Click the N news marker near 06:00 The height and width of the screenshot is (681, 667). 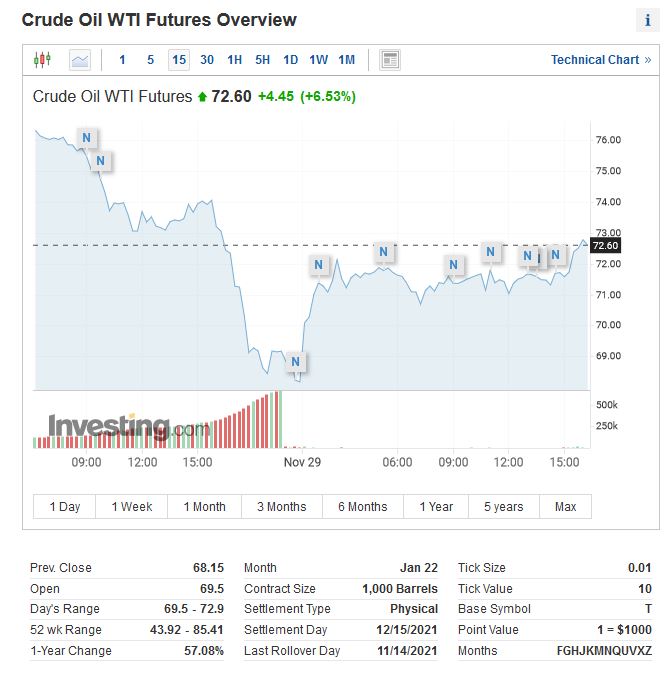[x=383, y=252]
